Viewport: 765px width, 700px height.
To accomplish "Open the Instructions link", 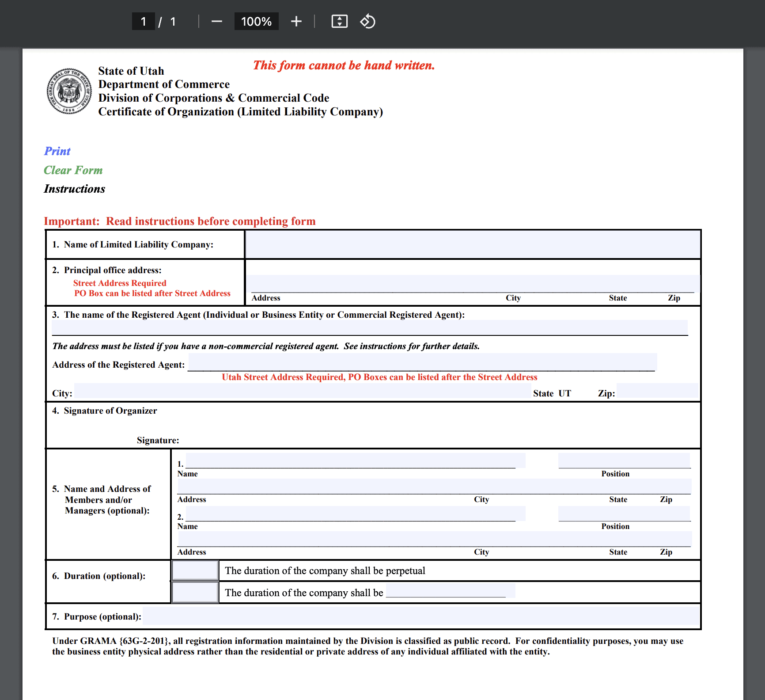I will (74, 189).
